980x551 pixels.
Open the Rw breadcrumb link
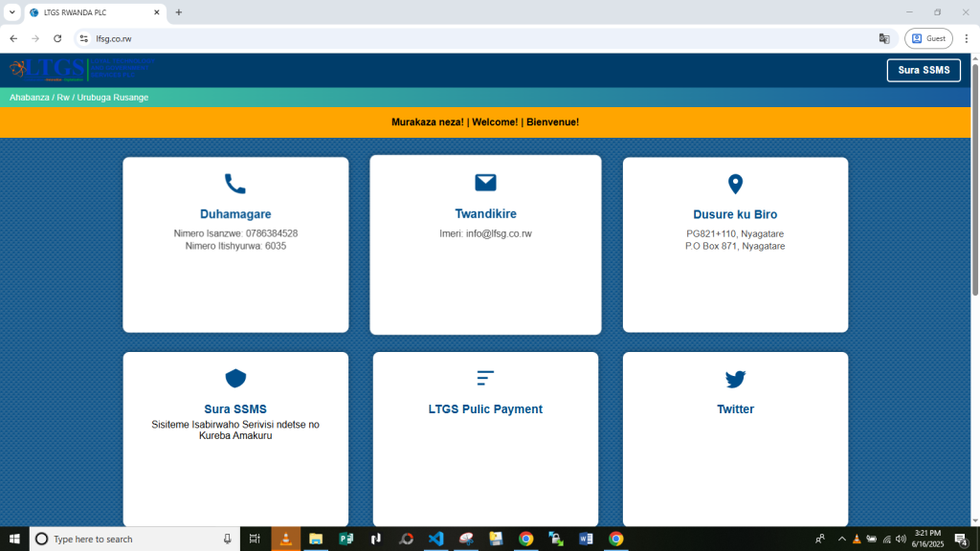[63, 98]
